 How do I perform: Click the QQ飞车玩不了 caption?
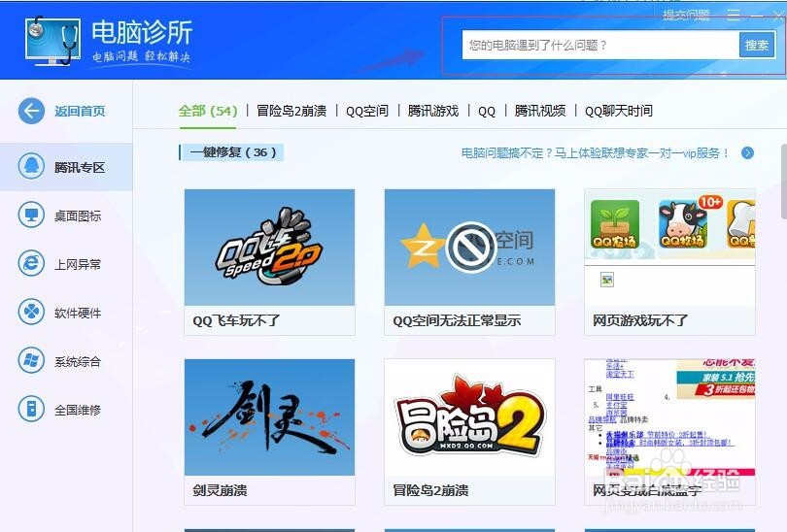click(x=236, y=320)
